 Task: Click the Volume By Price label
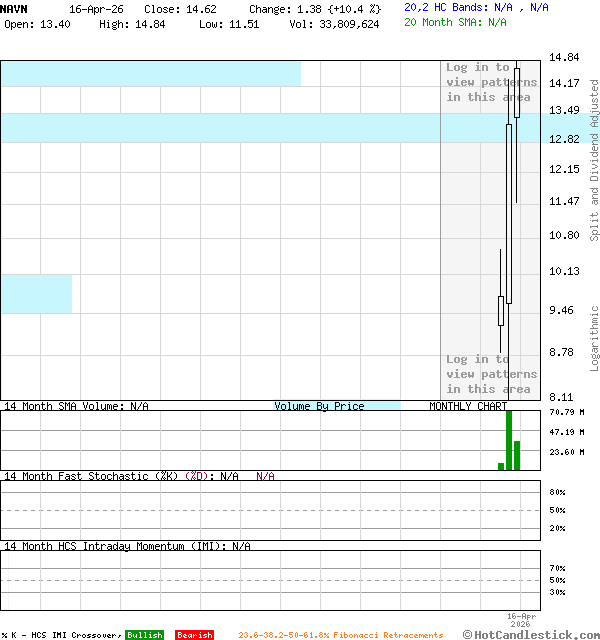[x=319, y=406]
